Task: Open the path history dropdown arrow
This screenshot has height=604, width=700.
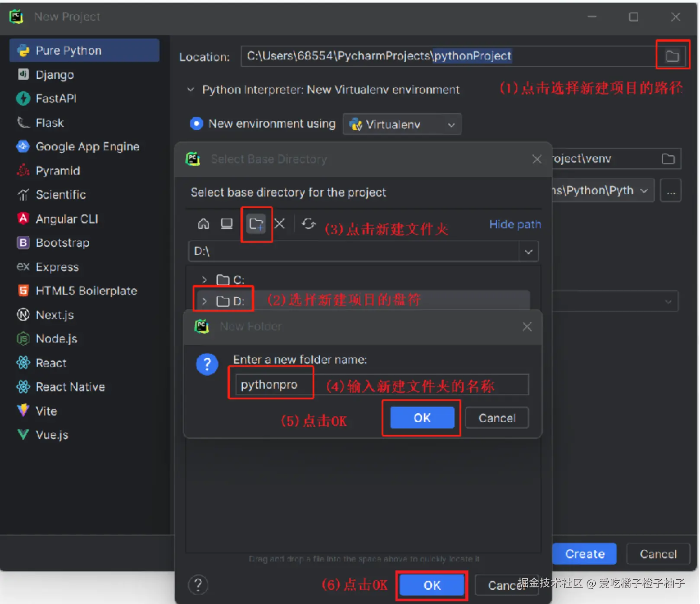Action: coord(529,252)
